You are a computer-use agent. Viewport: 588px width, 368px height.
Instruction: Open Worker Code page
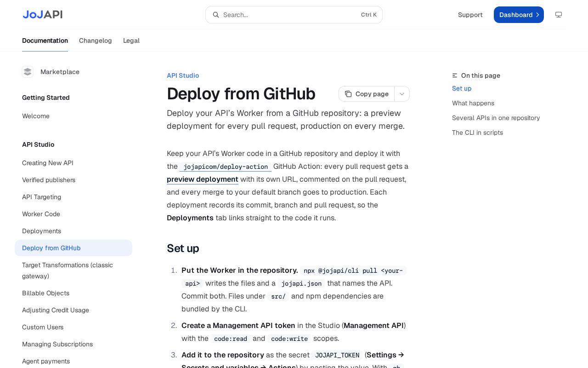73,214
